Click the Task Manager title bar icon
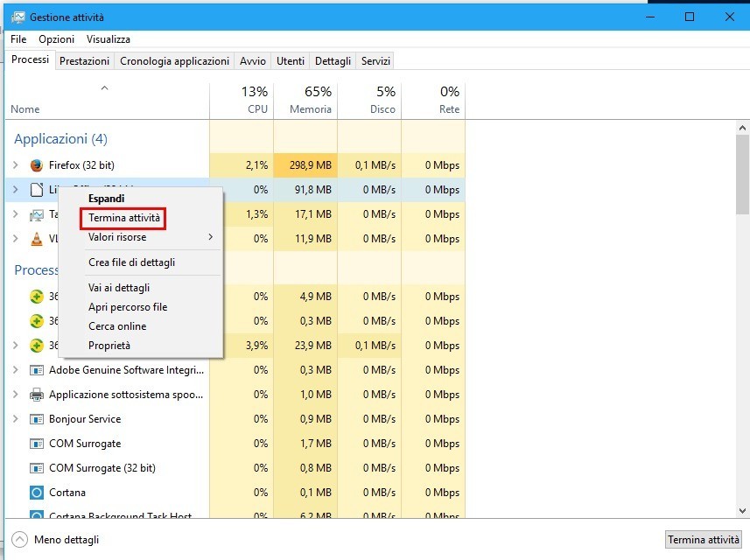Image resolution: width=750 pixels, height=560 pixels. pyautogui.click(x=18, y=17)
